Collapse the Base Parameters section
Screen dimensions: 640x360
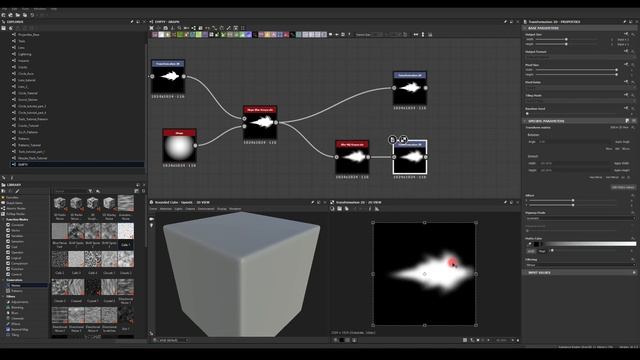click(525, 28)
